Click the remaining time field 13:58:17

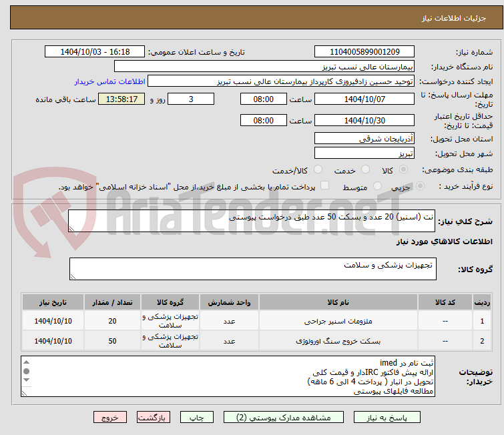point(121,99)
